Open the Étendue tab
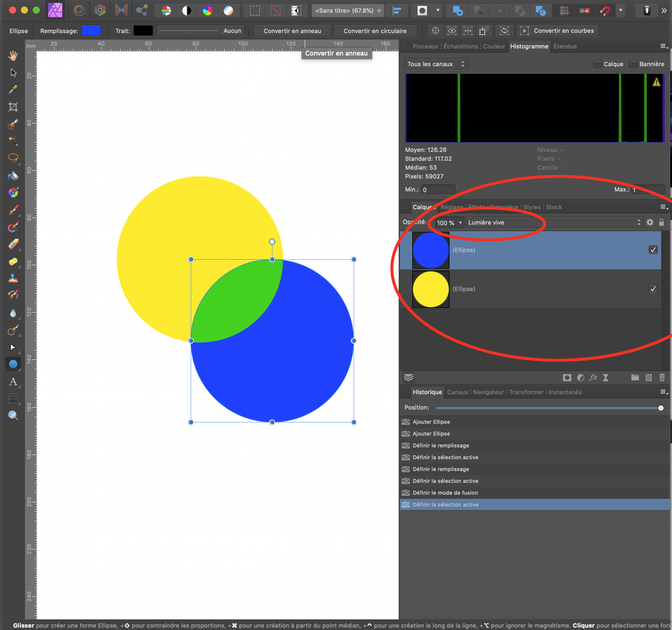Screen dimensions: 672x630 [x=565, y=46]
